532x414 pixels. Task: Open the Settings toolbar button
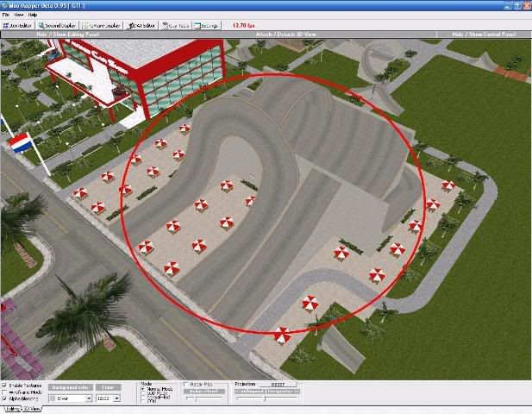coord(206,26)
